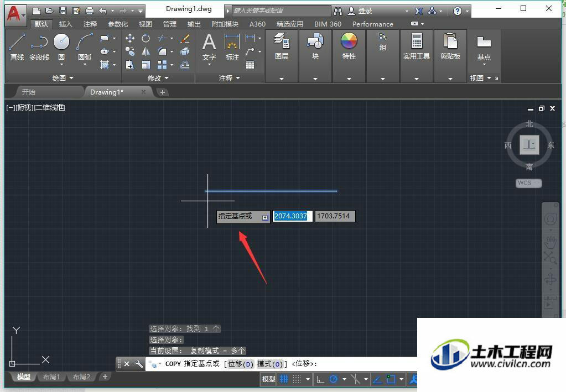Expand the Modify (修改) panel dropdown
This screenshot has height=392, width=566.
(x=158, y=78)
